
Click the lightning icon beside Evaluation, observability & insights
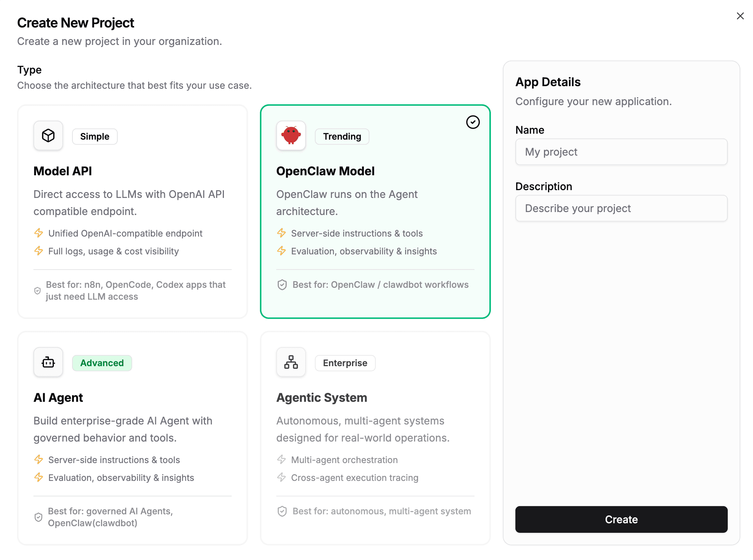pos(281,251)
